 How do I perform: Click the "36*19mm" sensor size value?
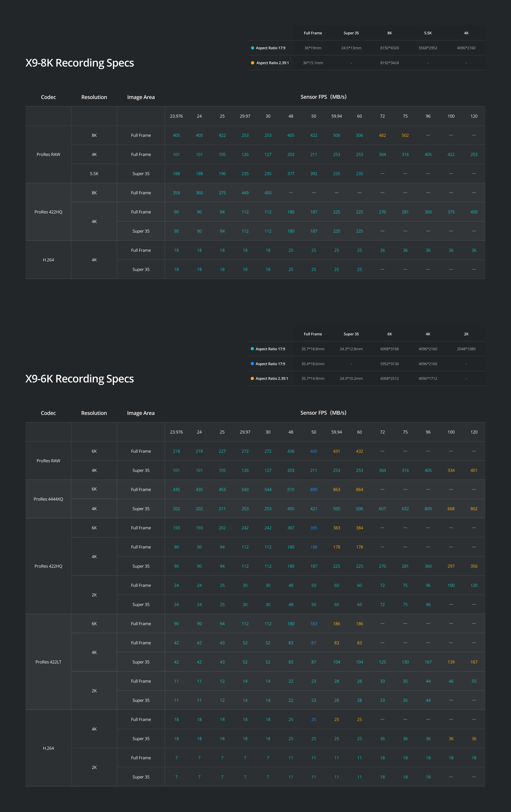[313, 48]
